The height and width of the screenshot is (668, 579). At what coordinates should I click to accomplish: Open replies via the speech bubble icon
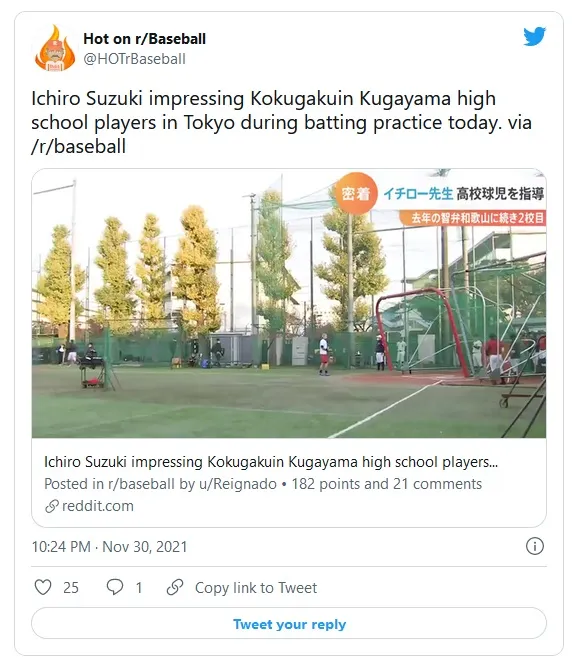tap(115, 587)
